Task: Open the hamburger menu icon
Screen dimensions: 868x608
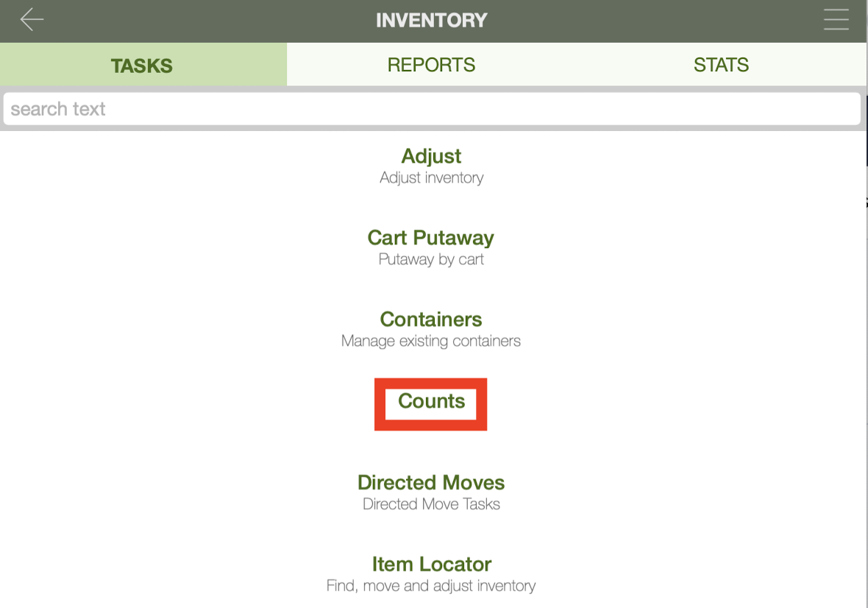Action: [x=836, y=20]
